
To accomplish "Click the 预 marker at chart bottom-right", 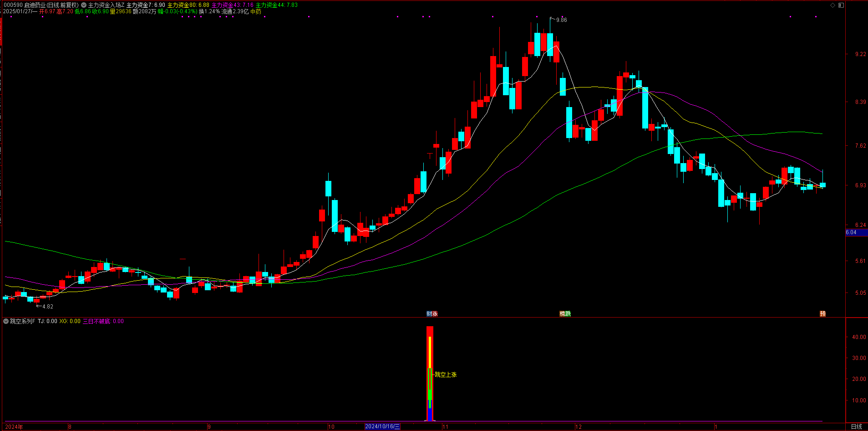I will click(x=822, y=313).
